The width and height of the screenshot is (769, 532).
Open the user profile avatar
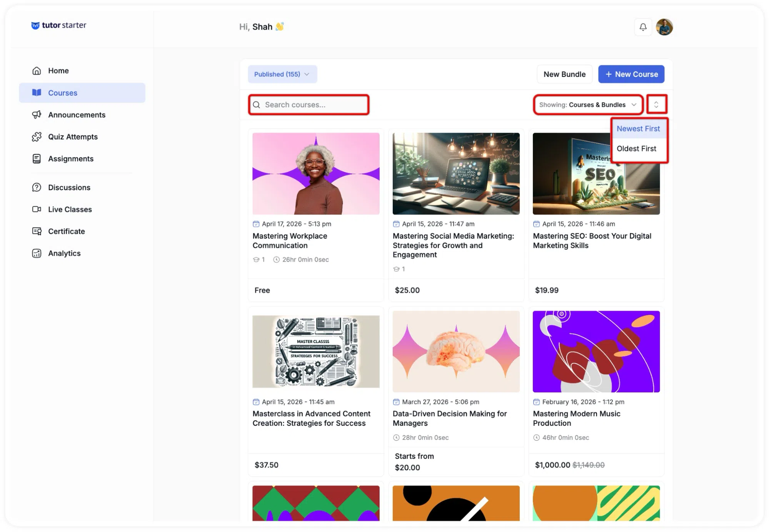pos(664,27)
